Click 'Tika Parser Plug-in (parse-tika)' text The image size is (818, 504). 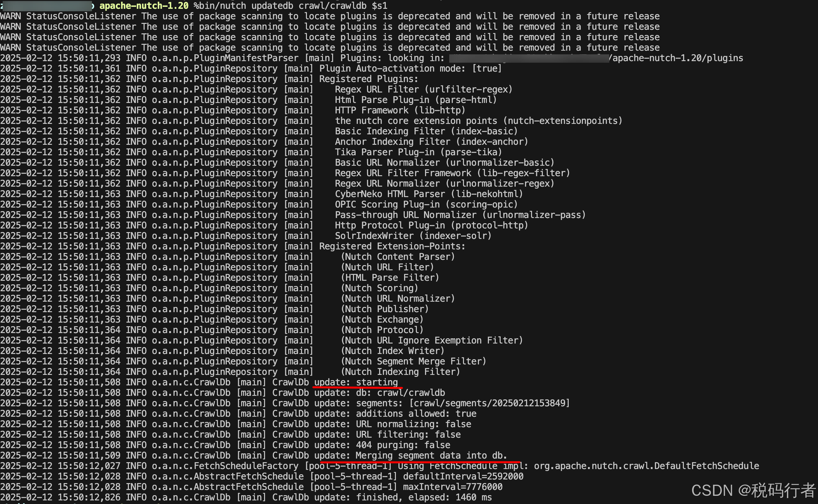[418, 152]
